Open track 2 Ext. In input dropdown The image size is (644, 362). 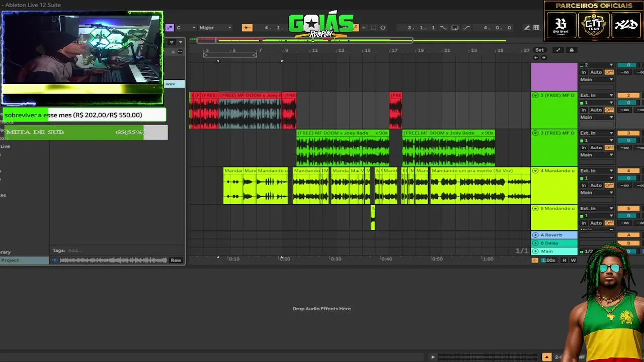pos(597,96)
